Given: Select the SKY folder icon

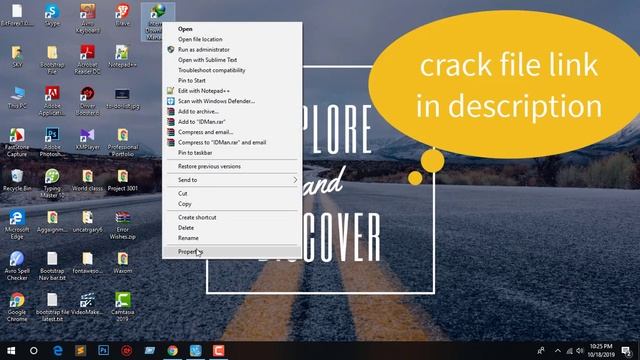Looking at the screenshot, I should 17,57.
